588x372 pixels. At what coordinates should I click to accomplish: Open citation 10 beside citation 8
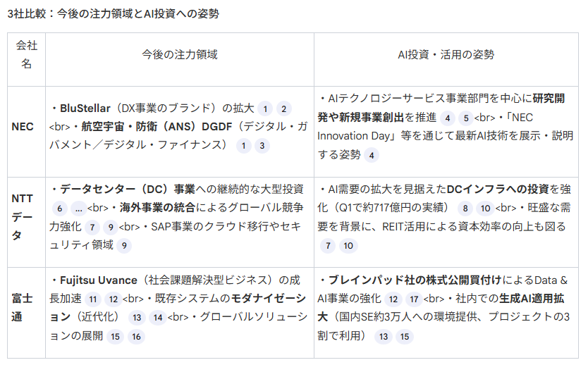486,209
